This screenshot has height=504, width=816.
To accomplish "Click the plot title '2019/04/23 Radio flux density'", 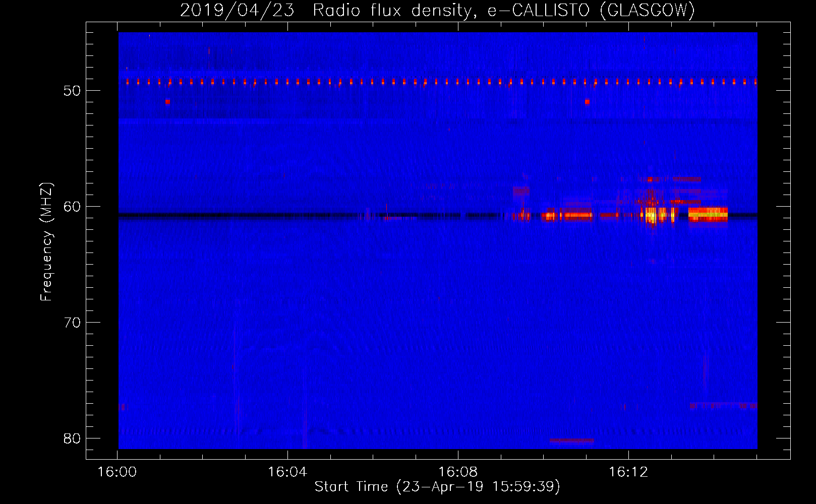I will (327, 10).
